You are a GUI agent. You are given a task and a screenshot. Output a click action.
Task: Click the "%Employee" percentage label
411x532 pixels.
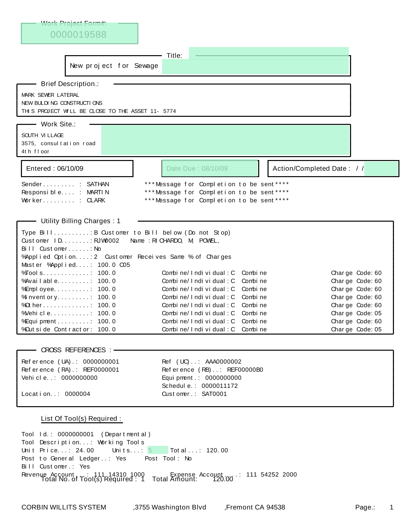(x=57, y=289)
